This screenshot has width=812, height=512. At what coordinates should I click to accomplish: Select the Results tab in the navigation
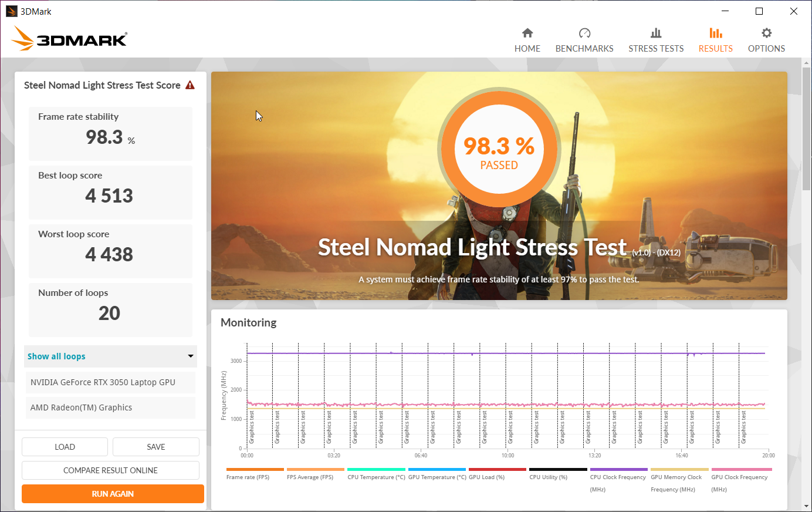[715, 40]
